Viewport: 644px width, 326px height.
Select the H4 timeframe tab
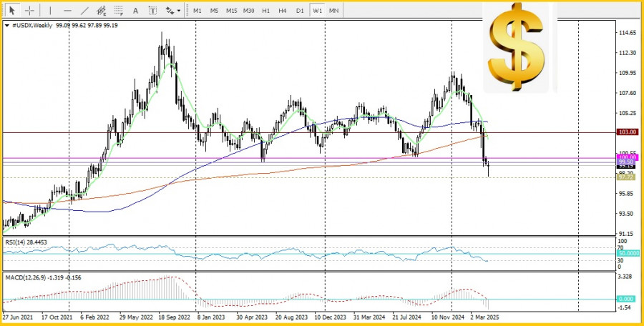pos(283,11)
